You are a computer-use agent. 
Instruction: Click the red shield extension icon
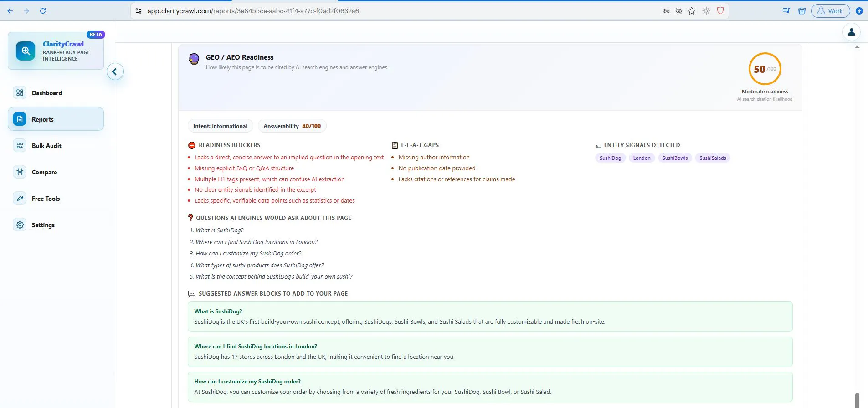720,10
